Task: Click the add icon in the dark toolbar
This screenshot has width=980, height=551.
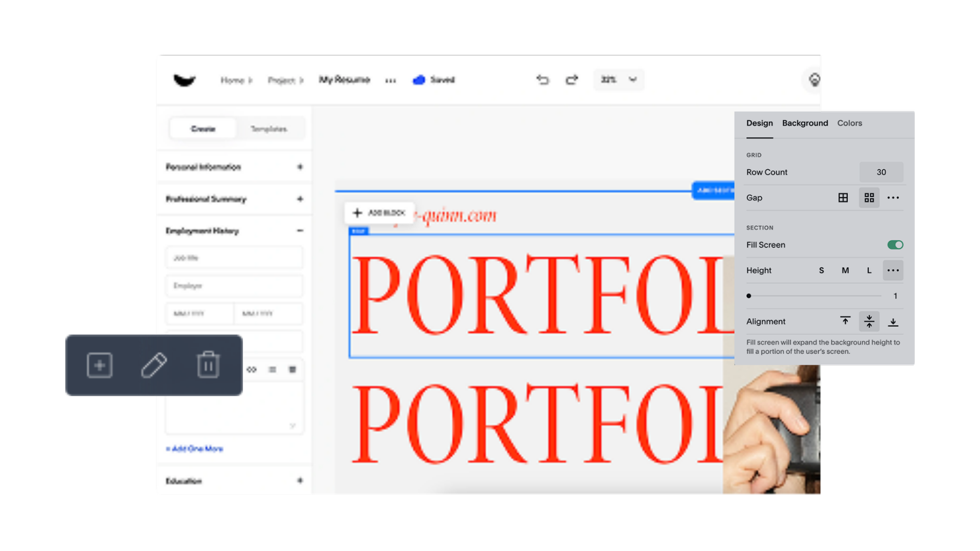Action: coord(99,365)
